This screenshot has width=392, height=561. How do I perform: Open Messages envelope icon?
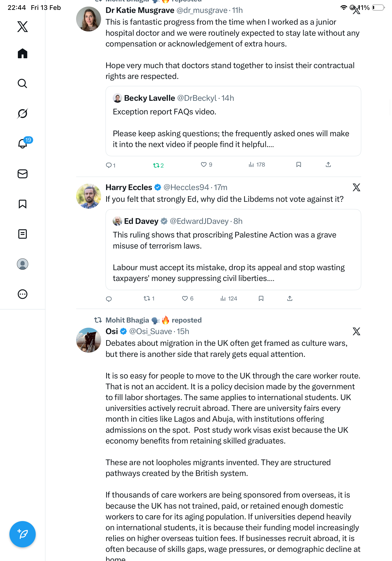[23, 174]
